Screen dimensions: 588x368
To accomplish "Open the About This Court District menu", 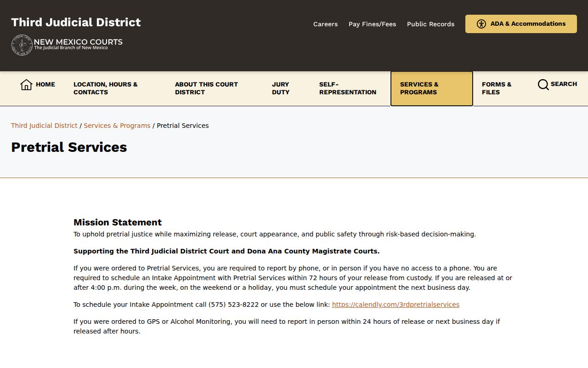I will click(x=206, y=88).
